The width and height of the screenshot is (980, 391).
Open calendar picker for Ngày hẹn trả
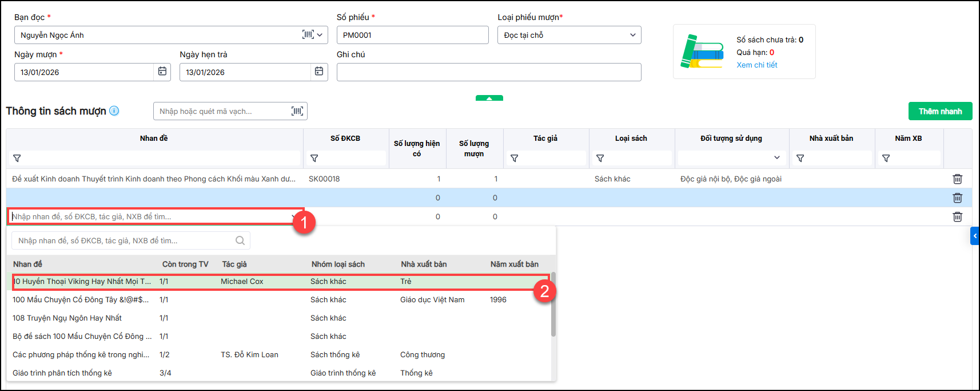[x=319, y=72]
